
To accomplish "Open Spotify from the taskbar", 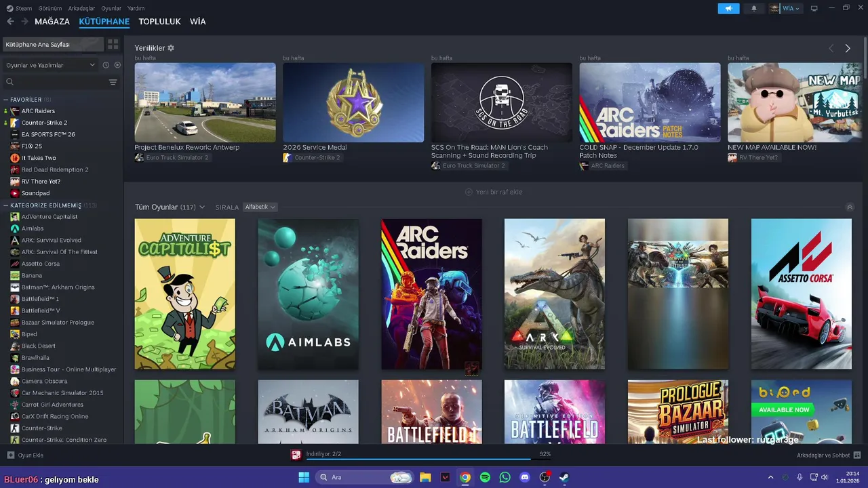I will [485, 477].
